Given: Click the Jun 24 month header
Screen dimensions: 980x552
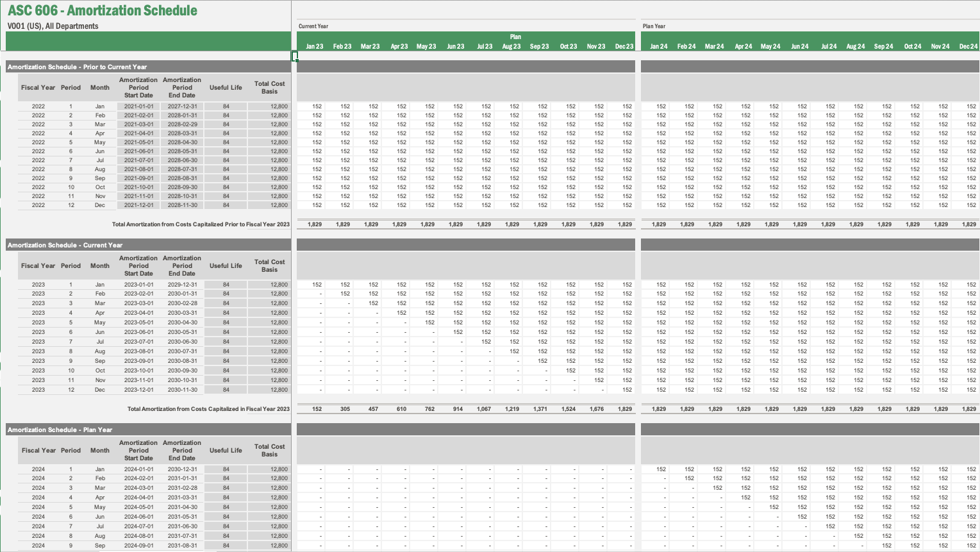Looking at the screenshot, I should click(799, 46).
